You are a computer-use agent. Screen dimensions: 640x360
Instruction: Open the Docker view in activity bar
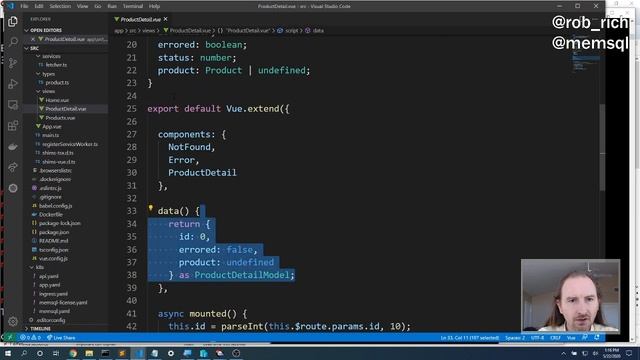pyautogui.click(x=13, y=147)
